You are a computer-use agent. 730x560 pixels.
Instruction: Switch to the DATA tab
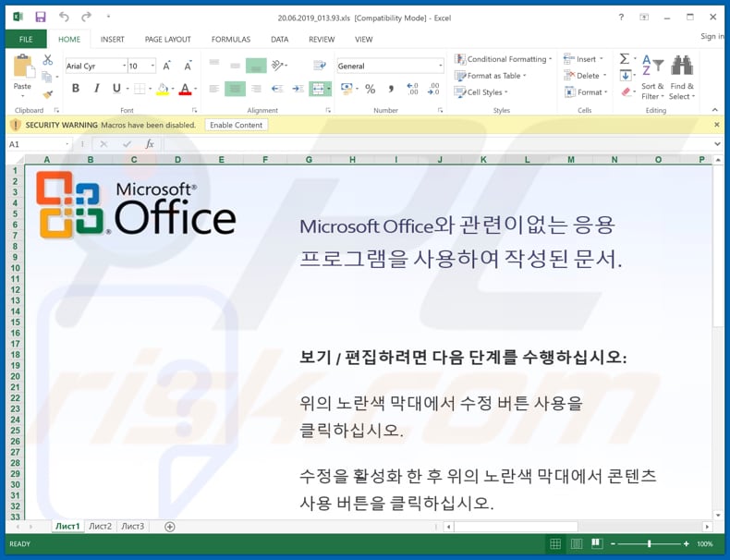[279, 39]
